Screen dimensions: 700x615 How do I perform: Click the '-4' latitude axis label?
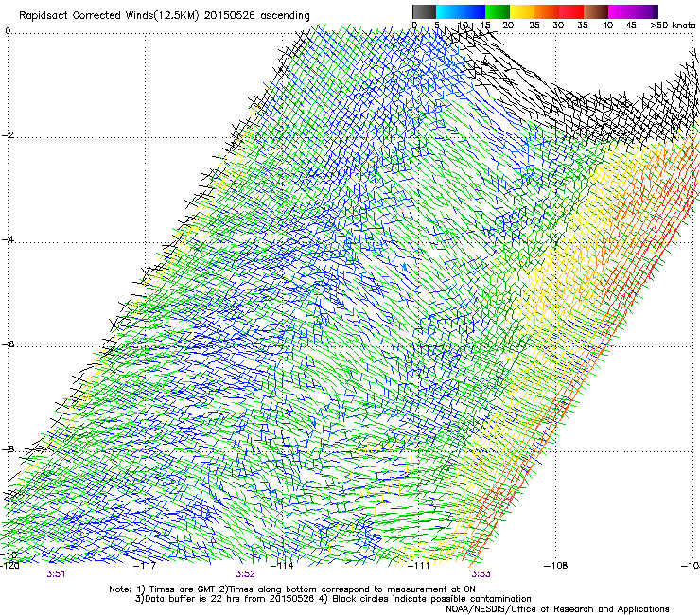click(8, 239)
